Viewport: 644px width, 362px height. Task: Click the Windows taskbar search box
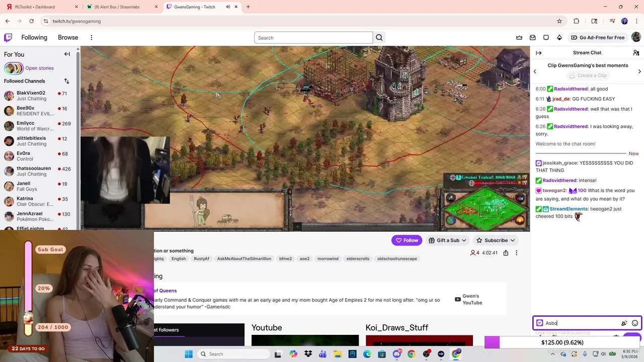pyautogui.click(x=233, y=354)
